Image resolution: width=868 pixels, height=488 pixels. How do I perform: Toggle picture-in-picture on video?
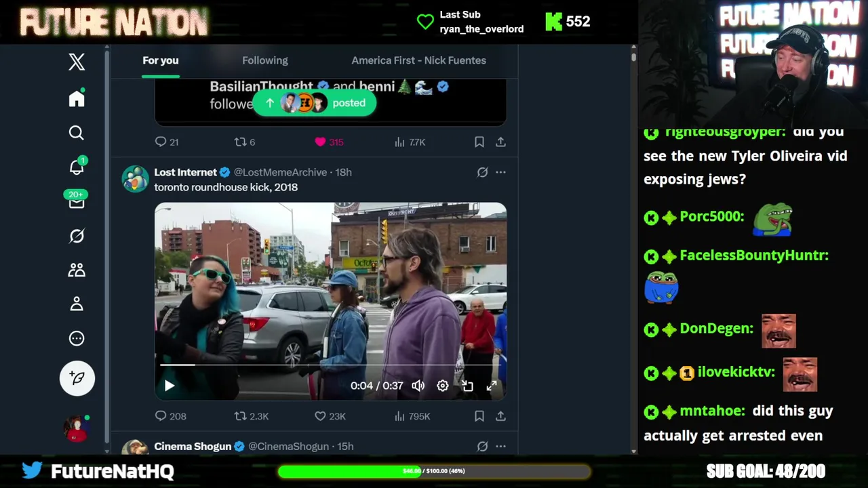coord(467,386)
